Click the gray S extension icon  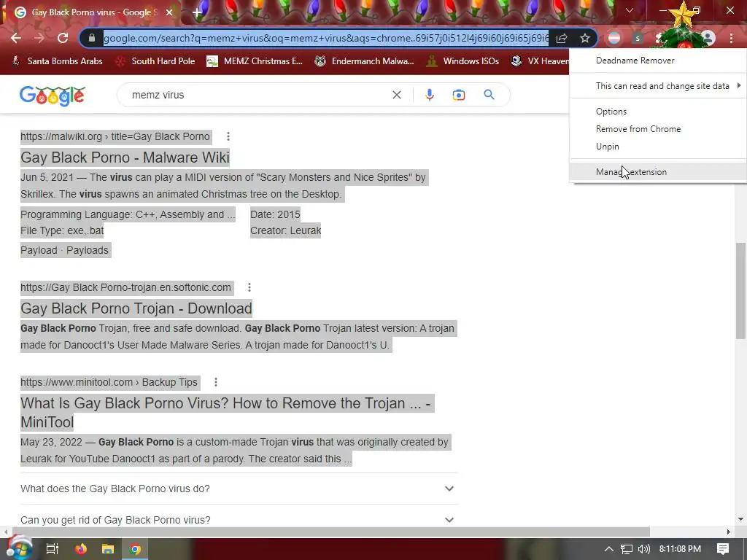(638, 38)
